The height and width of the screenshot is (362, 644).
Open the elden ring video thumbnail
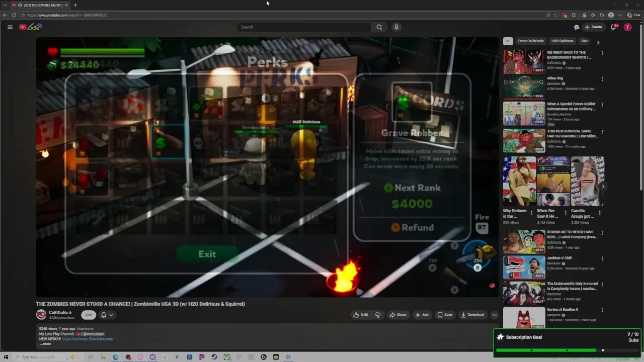point(524,87)
